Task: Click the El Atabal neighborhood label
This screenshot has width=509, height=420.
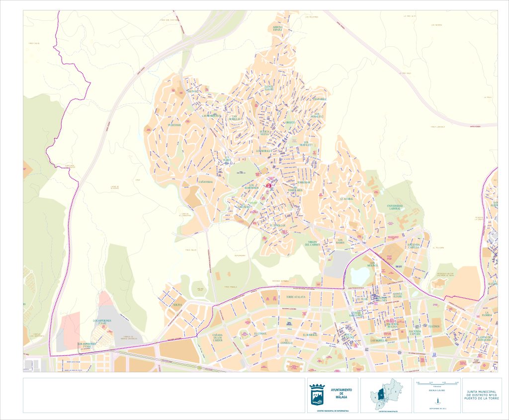Action: [346, 198]
